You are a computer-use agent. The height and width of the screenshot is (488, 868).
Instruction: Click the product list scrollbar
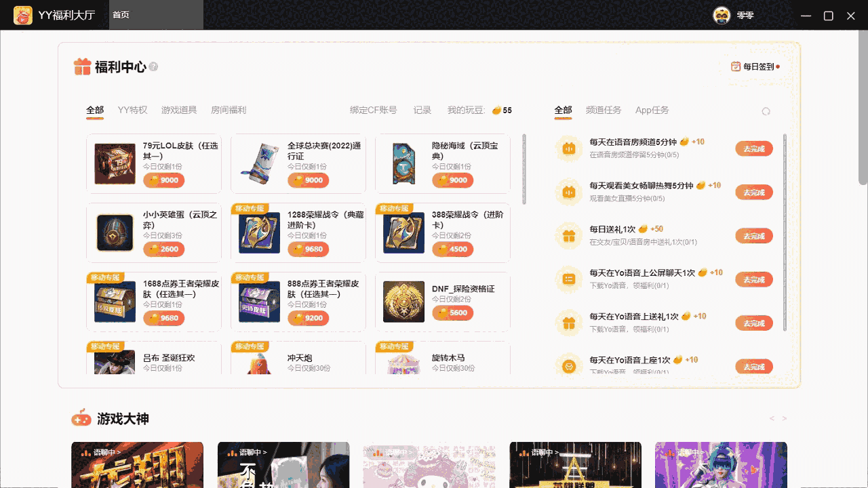point(523,169)
